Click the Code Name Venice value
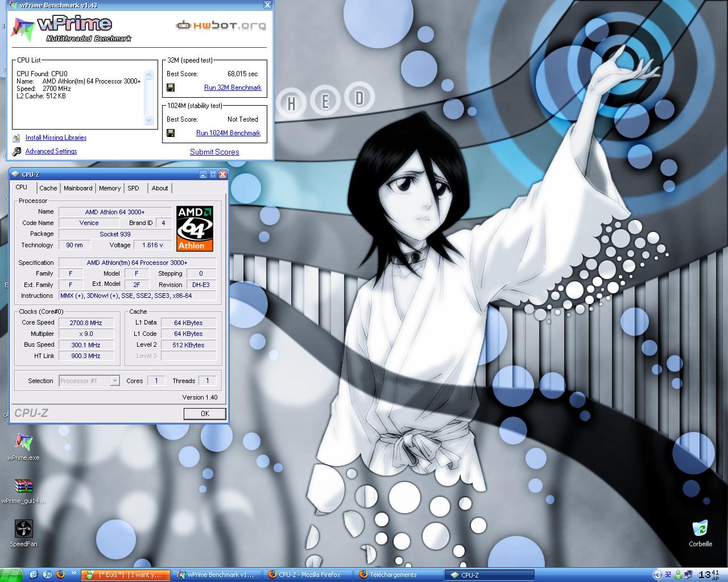This screenshot has height=582, width=728. [x=89, y=223]
